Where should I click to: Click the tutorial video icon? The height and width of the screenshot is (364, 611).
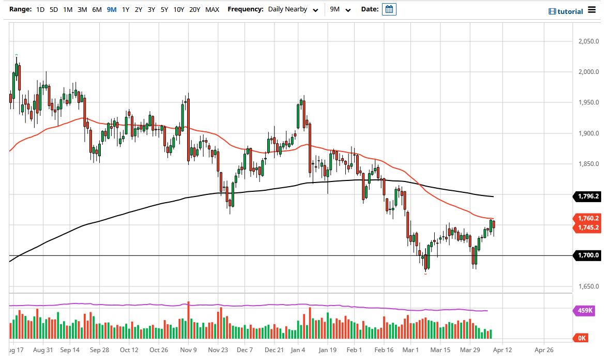click(x=552, y=12)
